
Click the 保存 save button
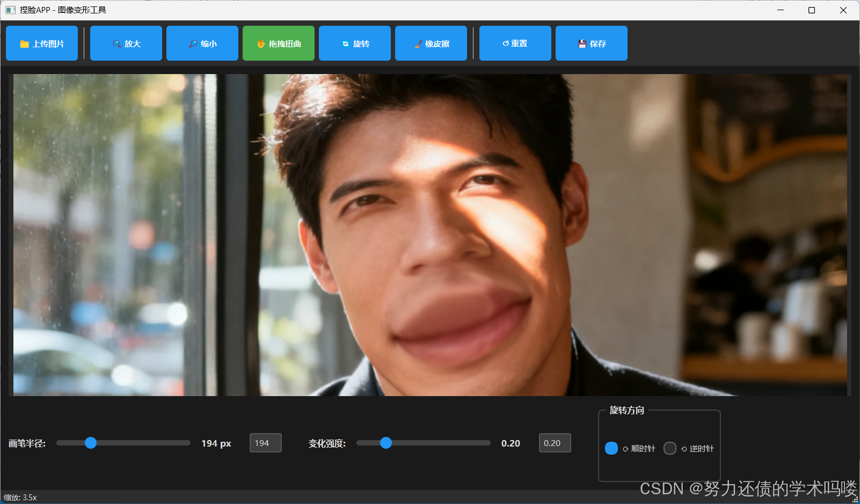592,43
